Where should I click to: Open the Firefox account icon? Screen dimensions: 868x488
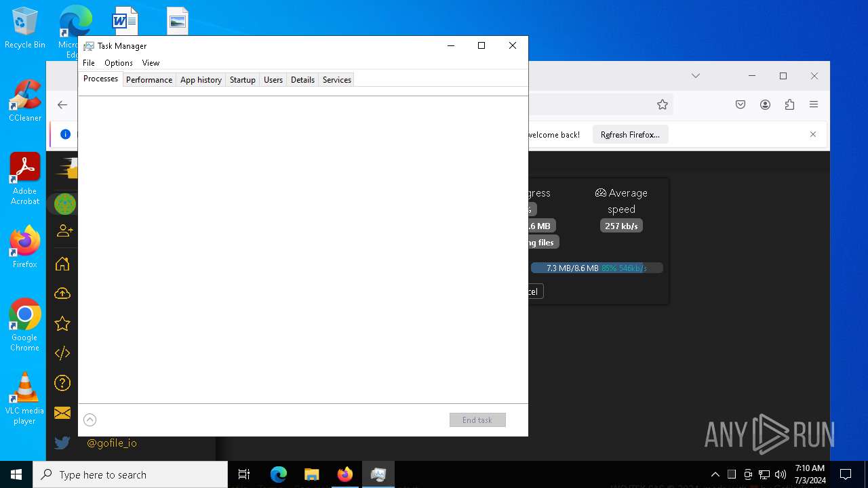pyautogui.click(x=765, y=104)
